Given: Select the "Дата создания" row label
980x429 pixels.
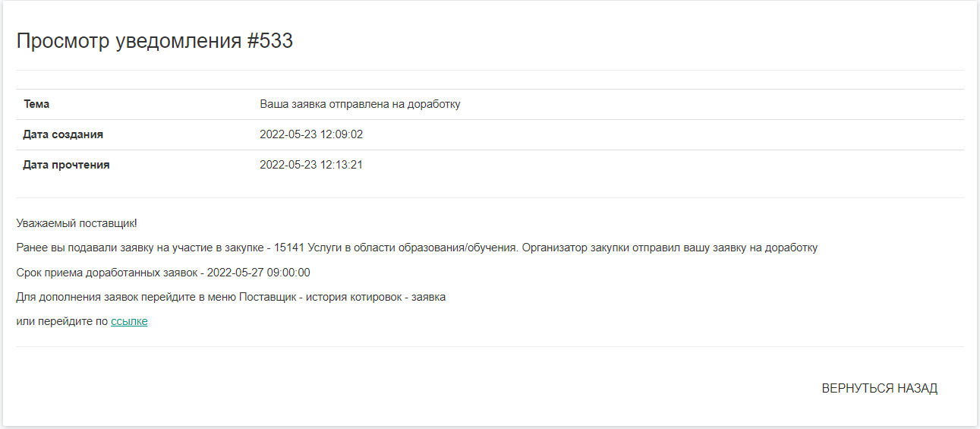Looking at the screenshot, I should (x=63, y=134).
